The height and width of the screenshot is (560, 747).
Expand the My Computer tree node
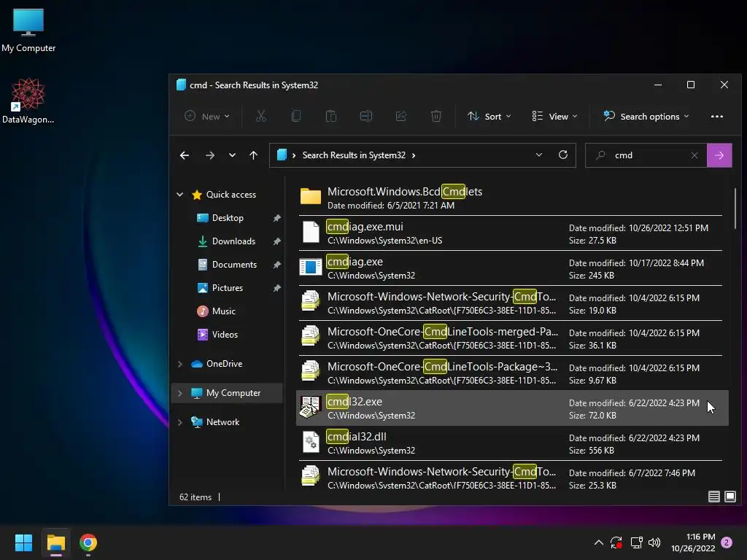(180, 393)
